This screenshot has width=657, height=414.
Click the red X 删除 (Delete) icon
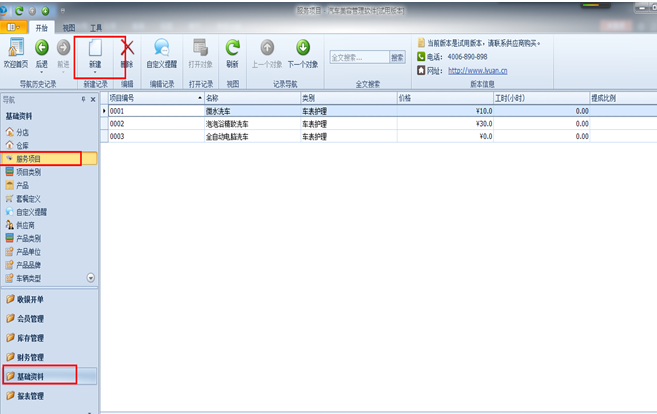[x=127, y=48]
